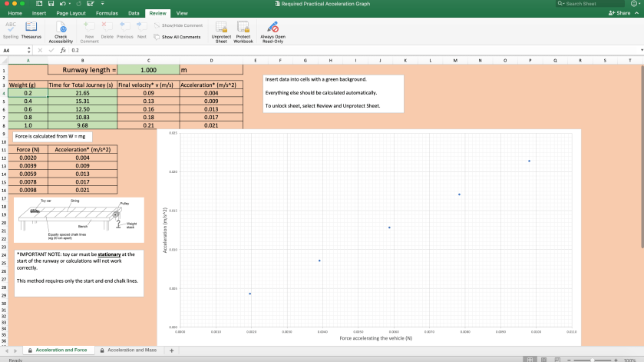Click the Insert Function fx icon
644x362 pixels.
[63, 50]
